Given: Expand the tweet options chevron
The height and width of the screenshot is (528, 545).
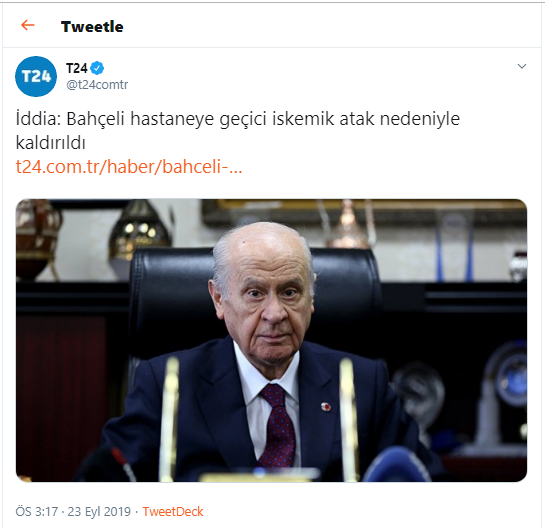Looking at the screenshot, I should 522,66.
